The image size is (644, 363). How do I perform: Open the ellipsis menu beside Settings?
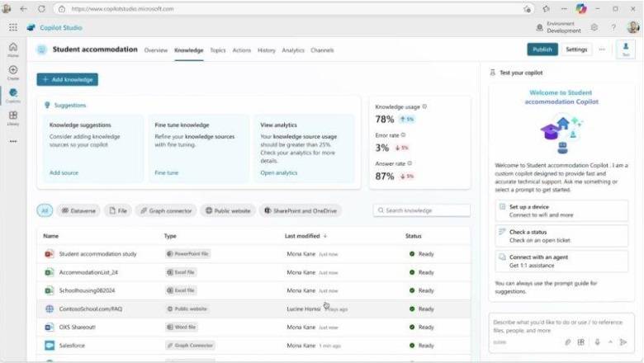coord(602,49)
